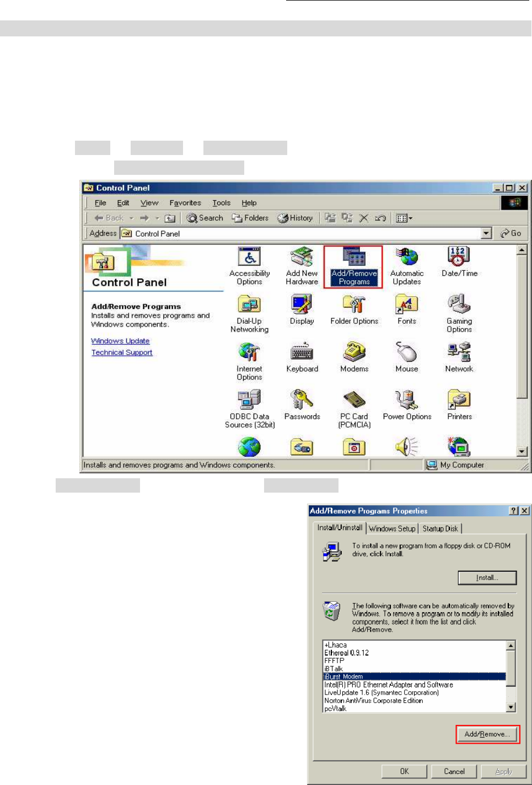Screen dimensions: 532x785
Task: Click the dialog's ? help button
Action: tap(514, 511)
